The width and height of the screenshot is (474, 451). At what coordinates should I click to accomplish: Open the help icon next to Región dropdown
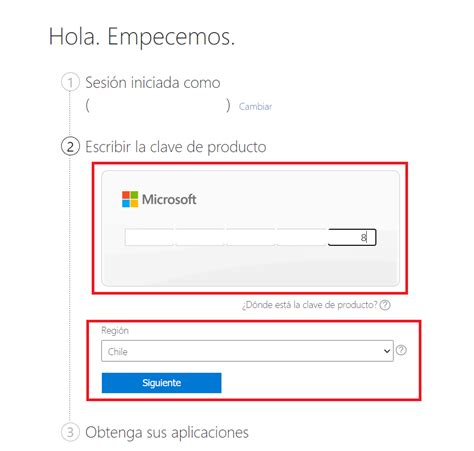(401, 350)
